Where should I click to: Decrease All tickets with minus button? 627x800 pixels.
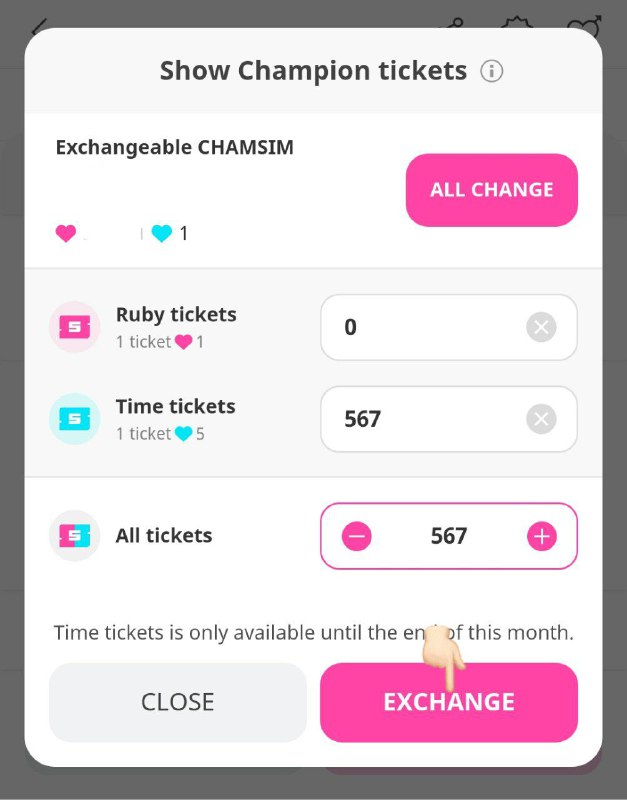point(357,536)
